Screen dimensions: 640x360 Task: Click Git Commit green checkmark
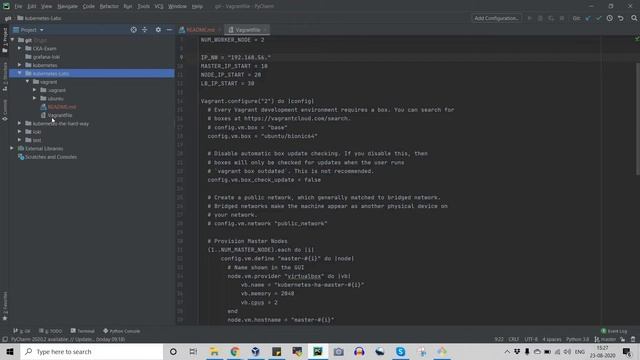coord(598,18)
